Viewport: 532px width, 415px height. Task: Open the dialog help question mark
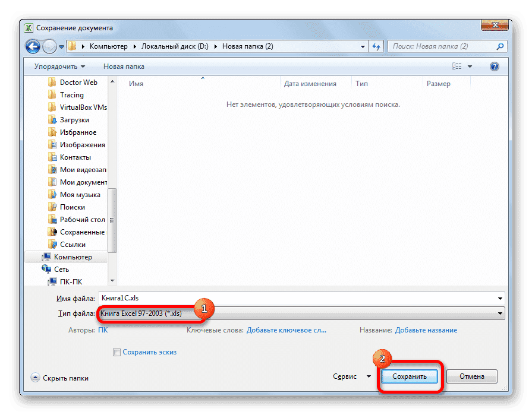[495, 66]
